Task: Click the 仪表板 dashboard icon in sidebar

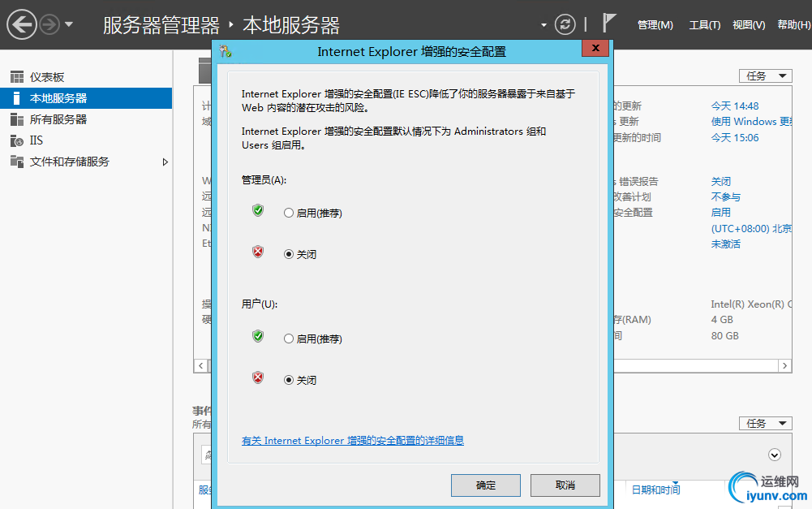Action: (17, 77)
